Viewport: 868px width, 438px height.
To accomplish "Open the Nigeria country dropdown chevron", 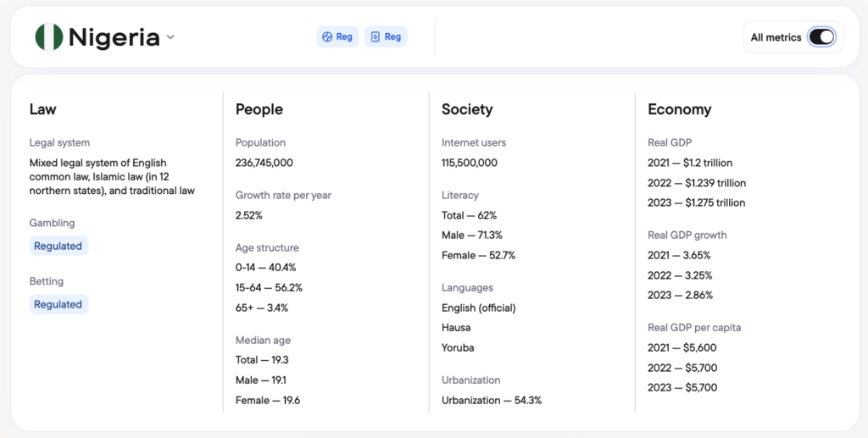I will click(170, 37).
